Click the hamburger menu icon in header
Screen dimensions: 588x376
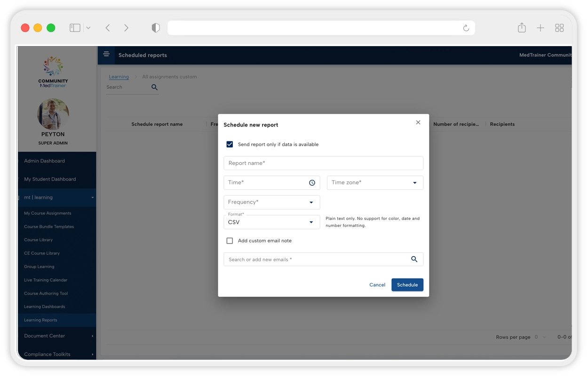[x=106, y=55]
